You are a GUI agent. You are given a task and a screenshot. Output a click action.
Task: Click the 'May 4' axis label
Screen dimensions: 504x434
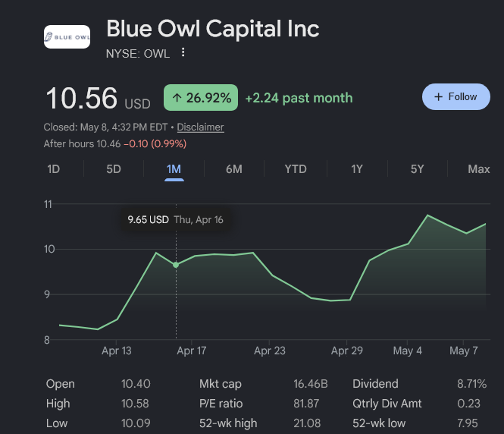pos(407,351)
